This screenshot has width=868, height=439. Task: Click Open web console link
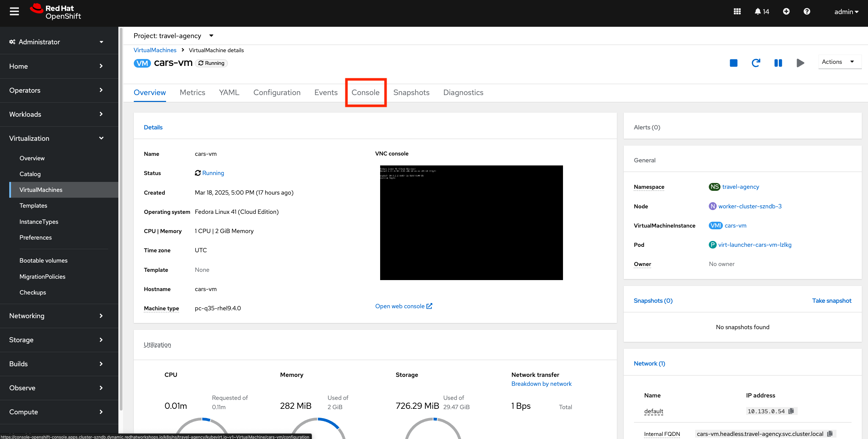pyautogui.click(x=403, y=306)
